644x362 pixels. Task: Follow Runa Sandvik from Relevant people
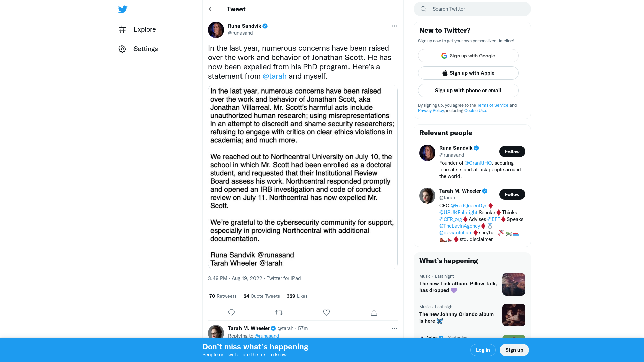click(512, 152)
